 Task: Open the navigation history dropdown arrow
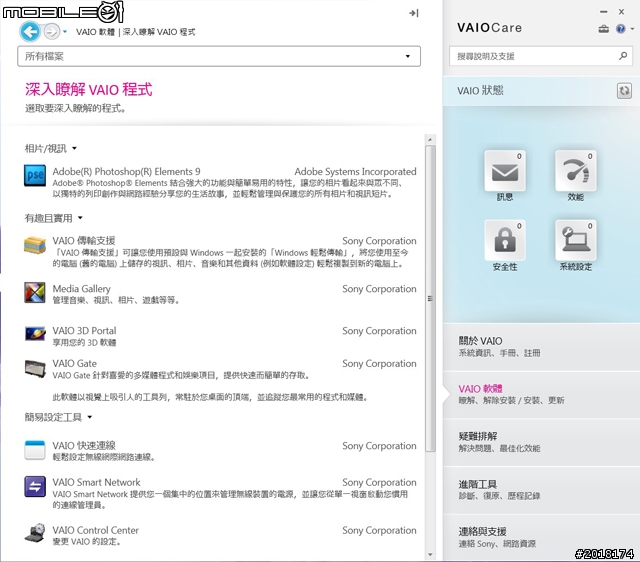(x=65, y=31)
